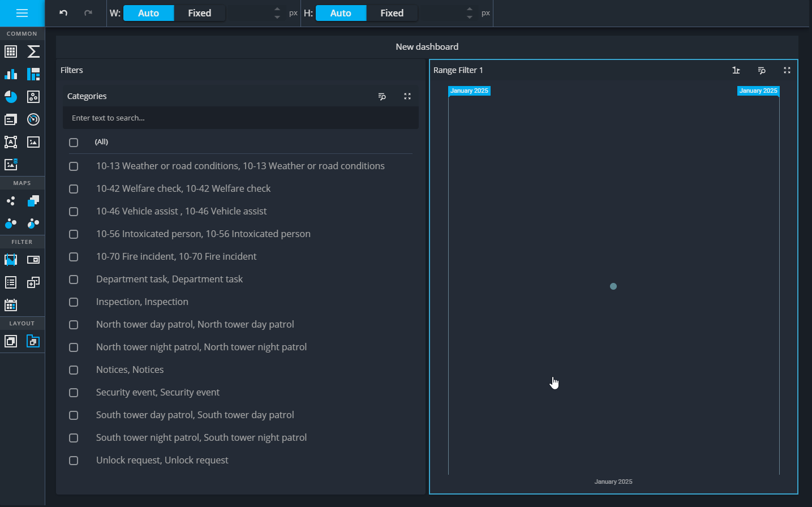Check North tower day patrol box
Image resolution: width=812 pixels, height=507 pixels.
click(74, 325)
